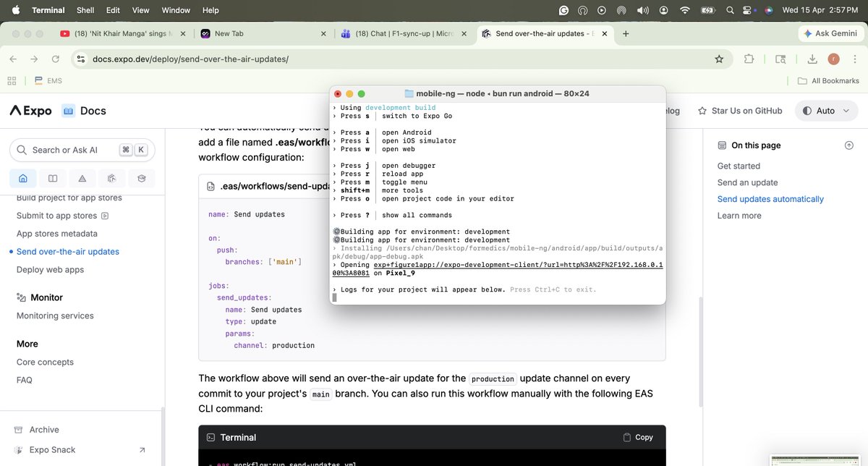The width and height of the screenshot is (868, 466).
Task: Open the Apps grid in bookmarks bar
Action: click(x=12, y=81)
